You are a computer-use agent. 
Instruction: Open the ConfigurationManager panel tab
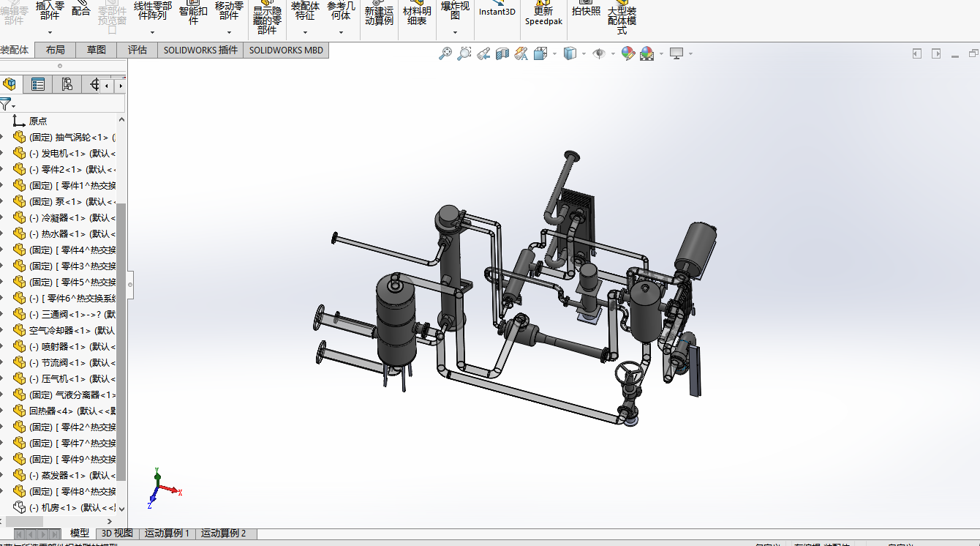[67, 85]
